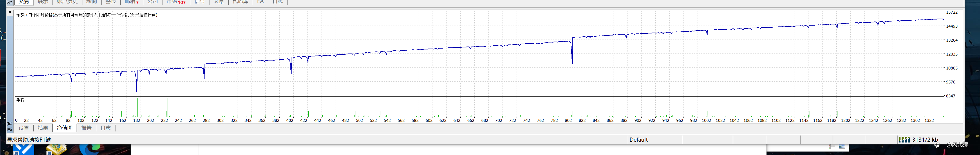Click the 802 mark on the trade axis

pyautogui.click(x=568, y=120)
